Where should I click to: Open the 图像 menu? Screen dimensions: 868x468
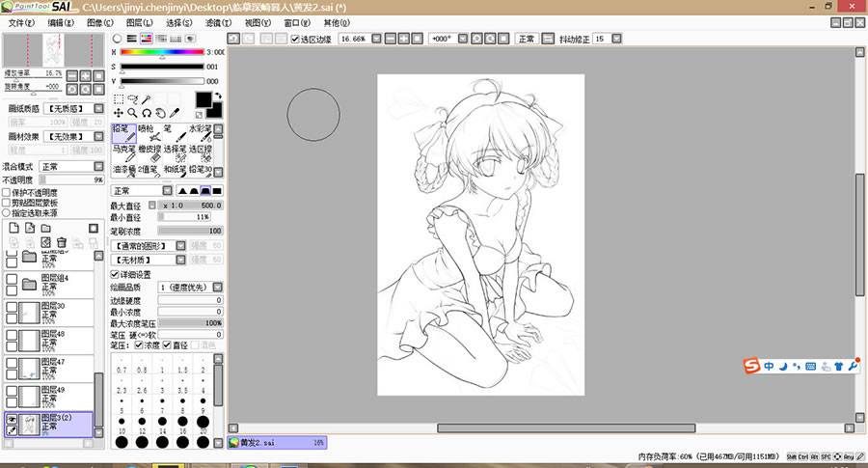pos(99,23)
